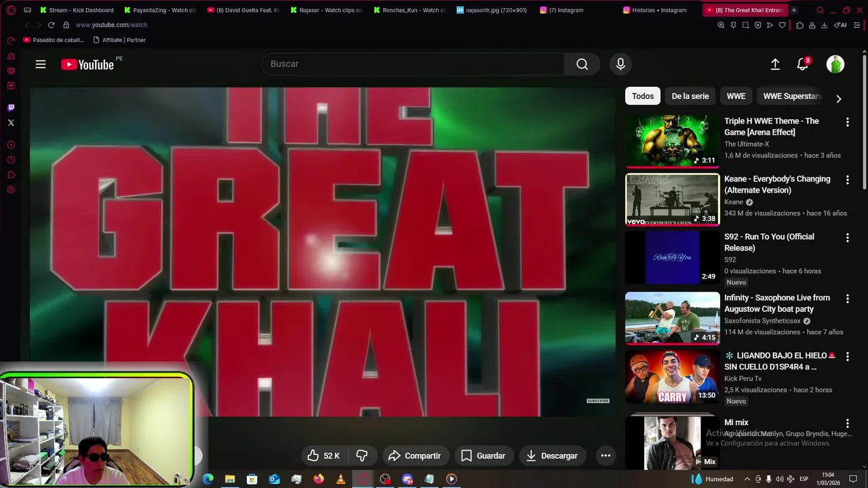
Task: Open browser easy setup menu
Action: click(856, 25)
